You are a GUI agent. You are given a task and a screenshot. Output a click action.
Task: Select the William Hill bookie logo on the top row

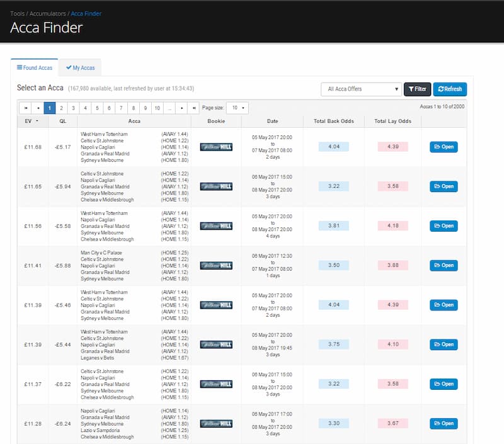tap(216, 147)
